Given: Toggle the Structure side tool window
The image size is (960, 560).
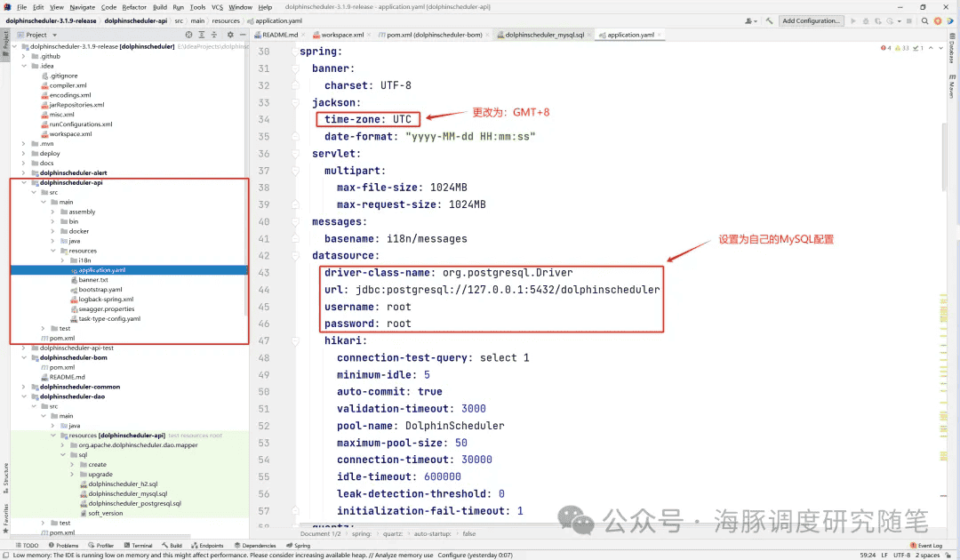Looking at the screenshot, I should point(4,476).
